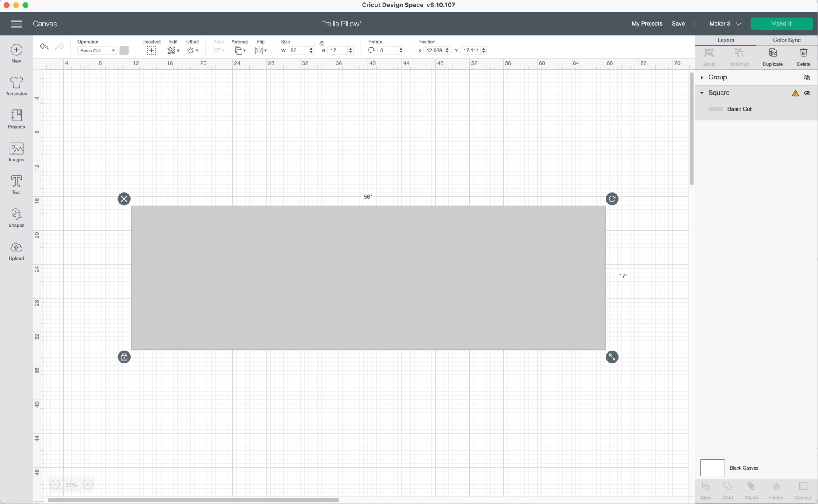The height and width of the screenshot is (504, 818).
Task: Select the Text tool
Action: (x=16, y=185)
